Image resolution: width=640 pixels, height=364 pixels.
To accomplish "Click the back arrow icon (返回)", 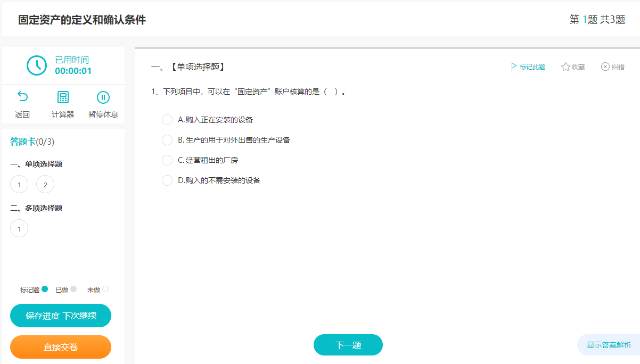I will (x=22, y=97).
